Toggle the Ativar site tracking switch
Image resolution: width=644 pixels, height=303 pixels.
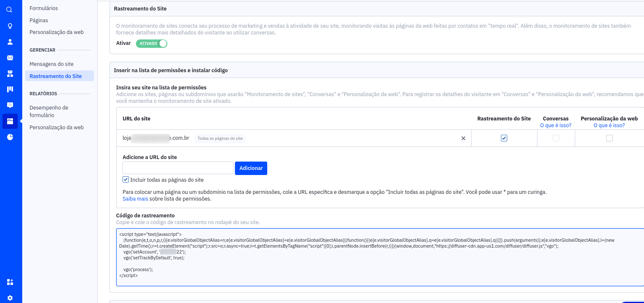click(x=151, y=43)
